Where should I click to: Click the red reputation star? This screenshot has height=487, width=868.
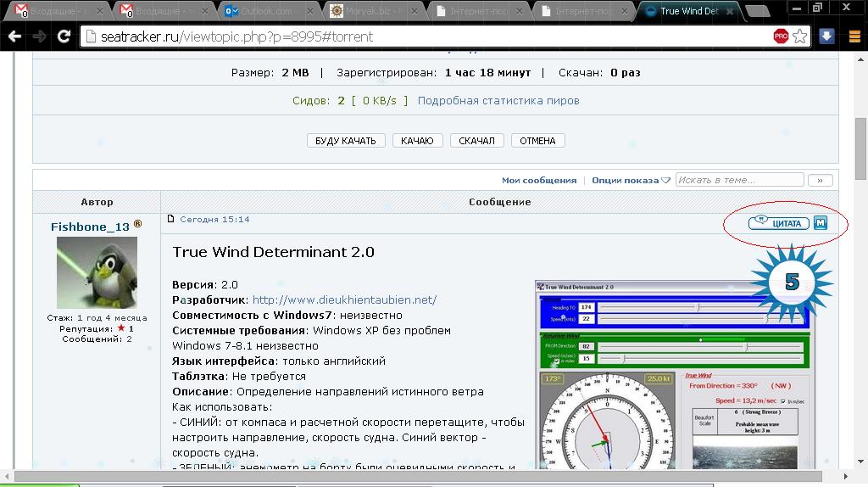(121, 328)
